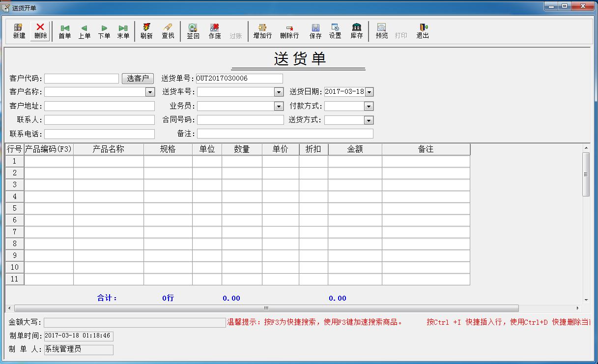The height and width of the screenshot is (364, 598).
Task: Jump to last order with 末单
Action: click(123, 31)
